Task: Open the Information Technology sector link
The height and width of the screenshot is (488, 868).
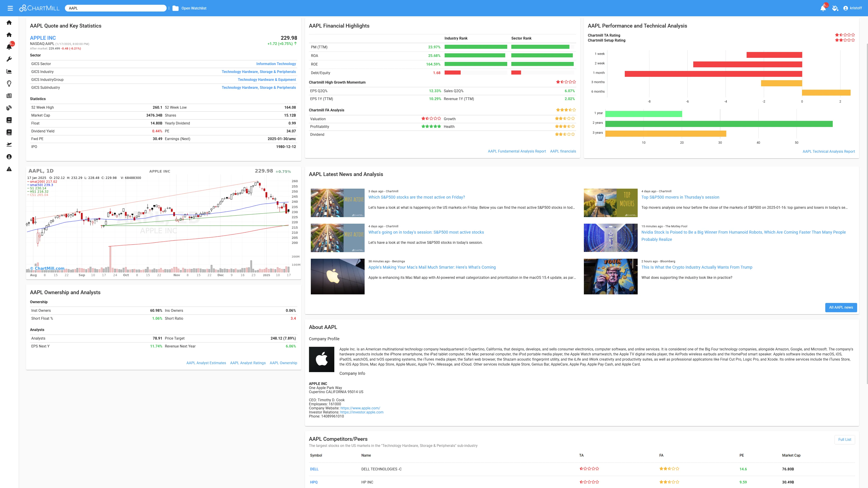Action: (x=276, y=64)
